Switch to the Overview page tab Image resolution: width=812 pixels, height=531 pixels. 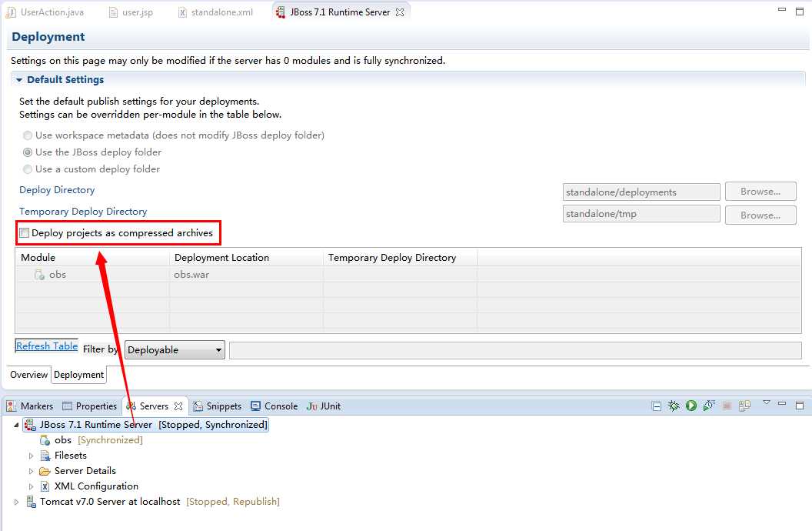click(x=28, y=375)
